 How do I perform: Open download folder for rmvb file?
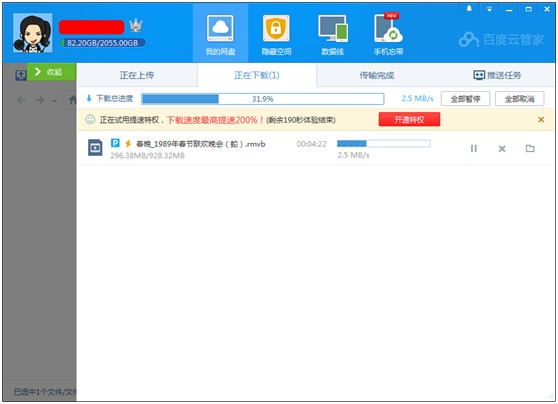tap(530, 148)
